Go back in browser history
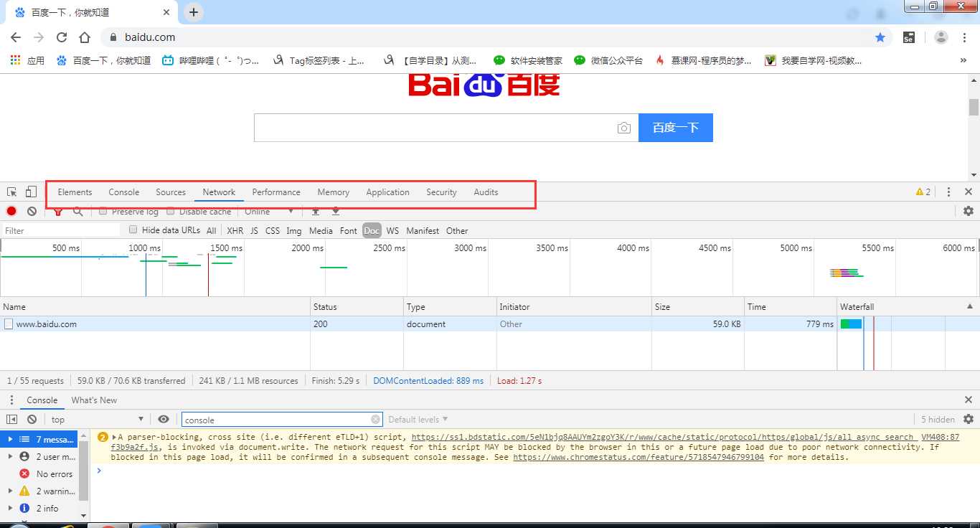980x528 pixels. pos(16,37)
